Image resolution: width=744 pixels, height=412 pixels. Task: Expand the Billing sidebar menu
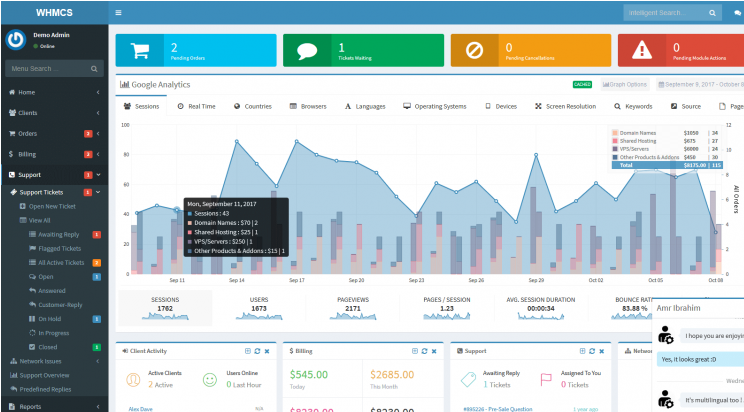[x=54, y=154]
